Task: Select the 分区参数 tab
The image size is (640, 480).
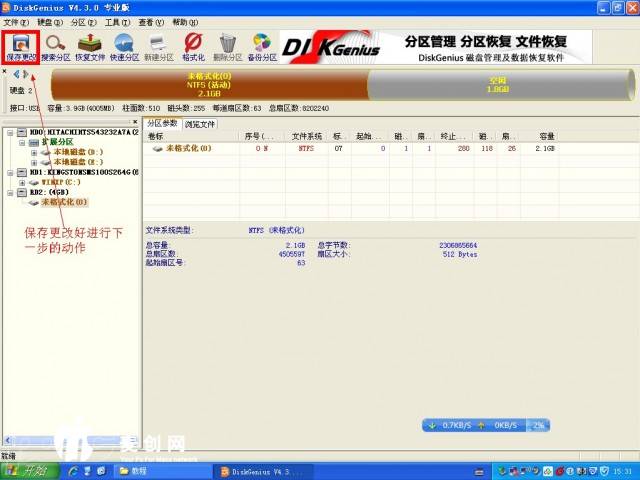Action: (163, 124)
